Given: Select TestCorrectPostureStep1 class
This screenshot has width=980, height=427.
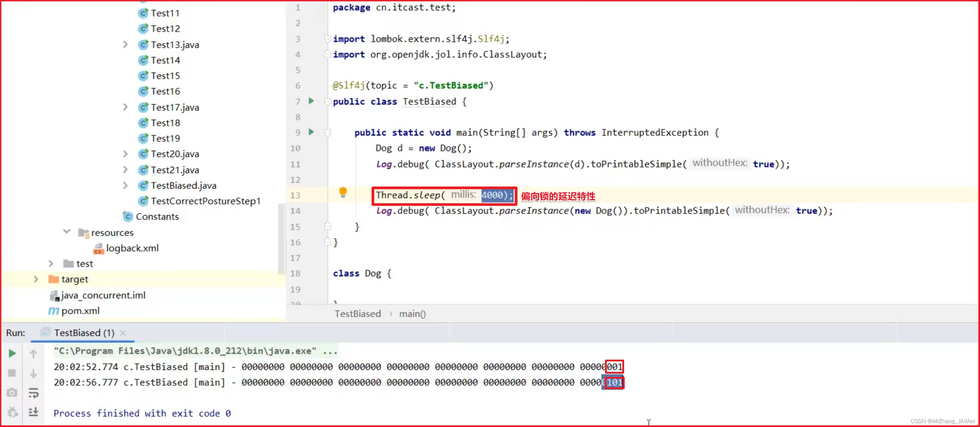Looking at the screenshot, I should pyautogui.click(x=199, y=201).
